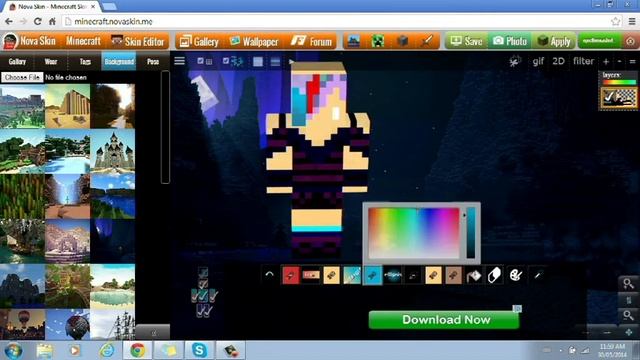Click the upper magnifier zoom icon at right
Viewport: 640px width, 360px height.
pyautogui.click(x=628, y=283)
